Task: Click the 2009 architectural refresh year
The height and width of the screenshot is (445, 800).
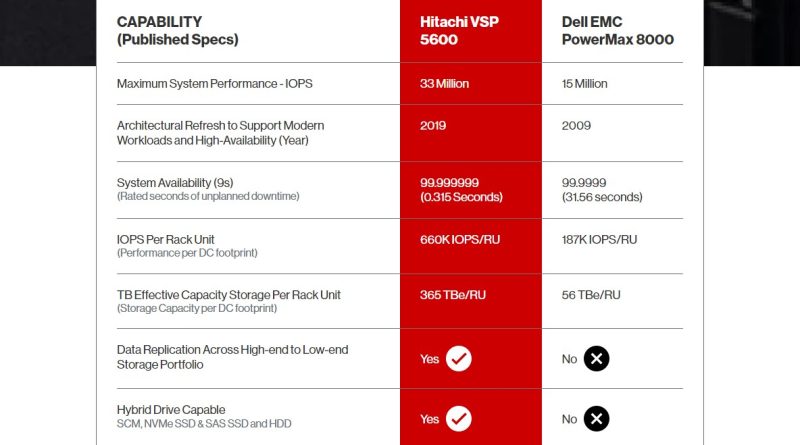Action: tap(576, 126)
